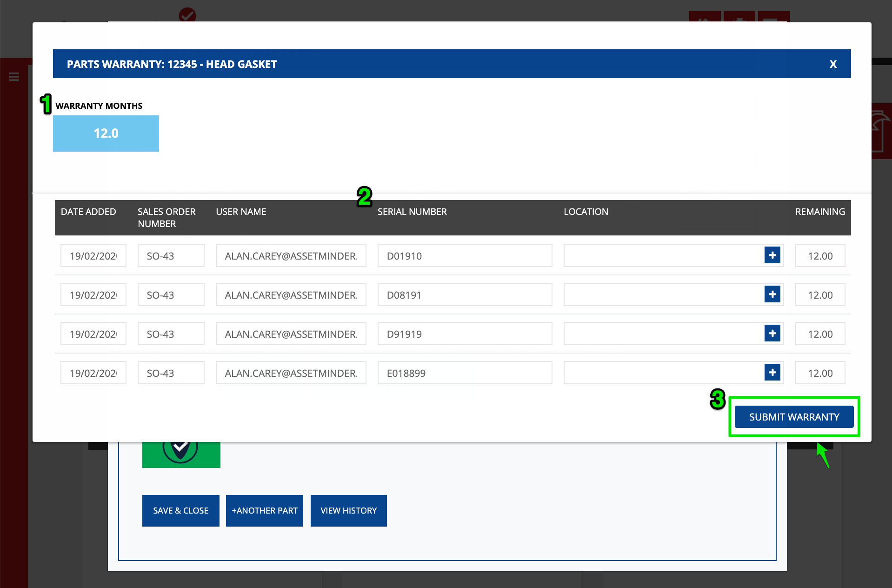Click date added field in D91919 row
Viewport: 892px width, 588px height.
coord(93,334)
